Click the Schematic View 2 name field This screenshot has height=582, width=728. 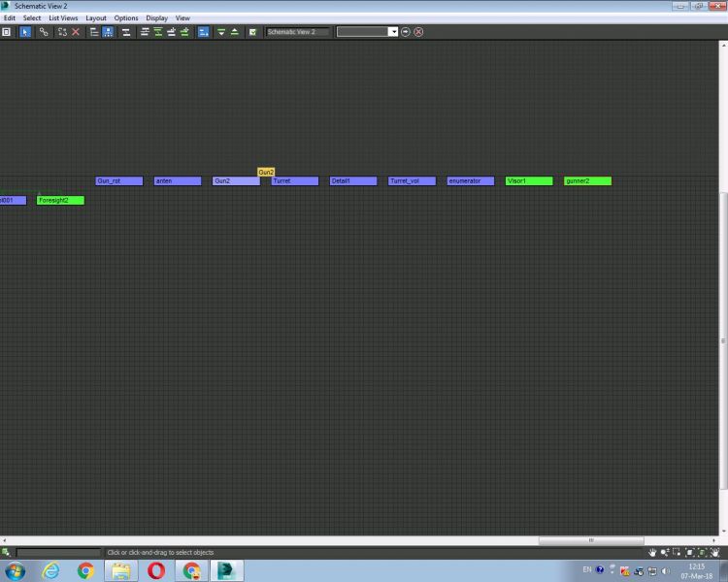coord(298,32)
